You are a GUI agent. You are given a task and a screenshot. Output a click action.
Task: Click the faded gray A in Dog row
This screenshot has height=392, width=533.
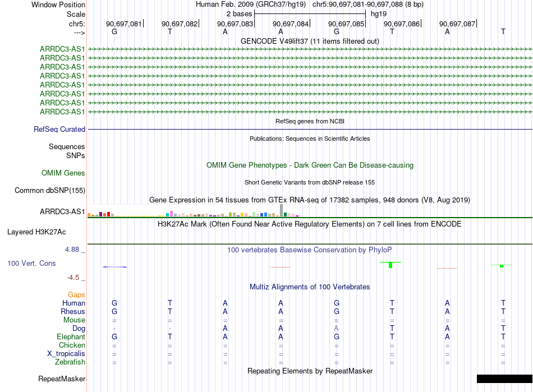coord(336,328)
